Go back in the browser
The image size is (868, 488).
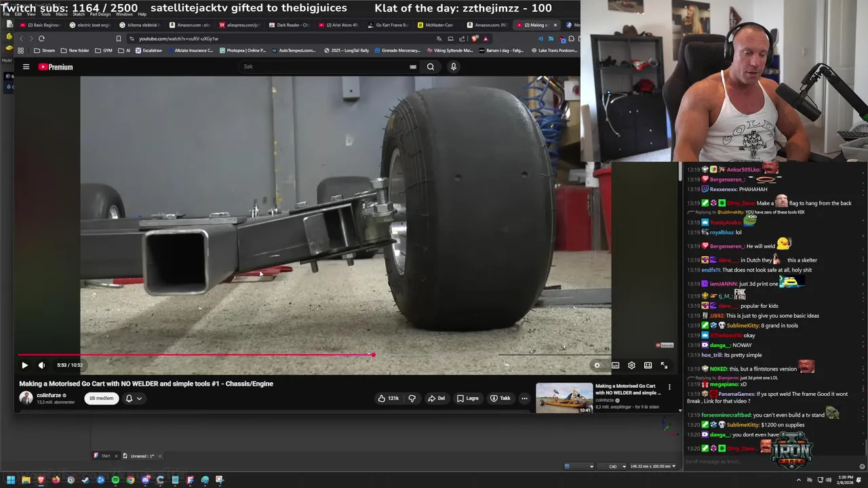pyautogui.click(x=21, y=39)
